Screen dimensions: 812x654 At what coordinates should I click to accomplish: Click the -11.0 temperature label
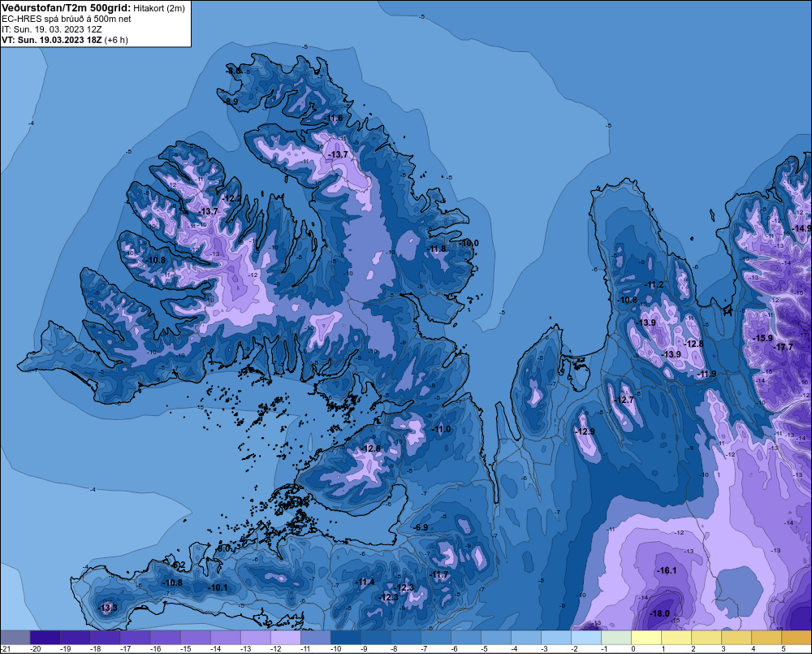click(442, 429)
